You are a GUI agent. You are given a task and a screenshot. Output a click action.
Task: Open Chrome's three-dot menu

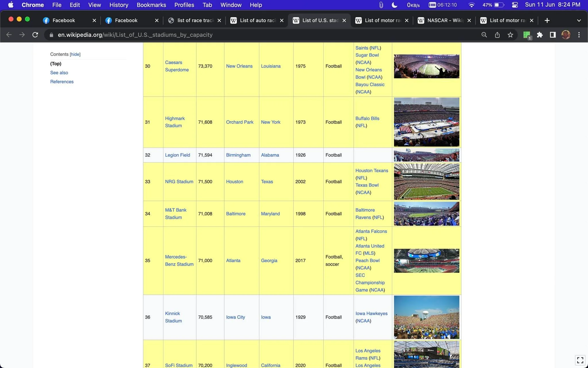point(579,35)
